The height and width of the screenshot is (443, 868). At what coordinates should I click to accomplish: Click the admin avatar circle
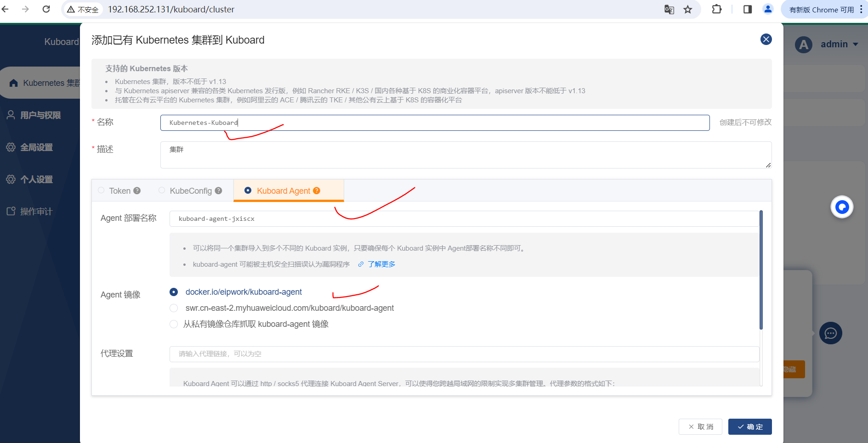coord(804,45)
